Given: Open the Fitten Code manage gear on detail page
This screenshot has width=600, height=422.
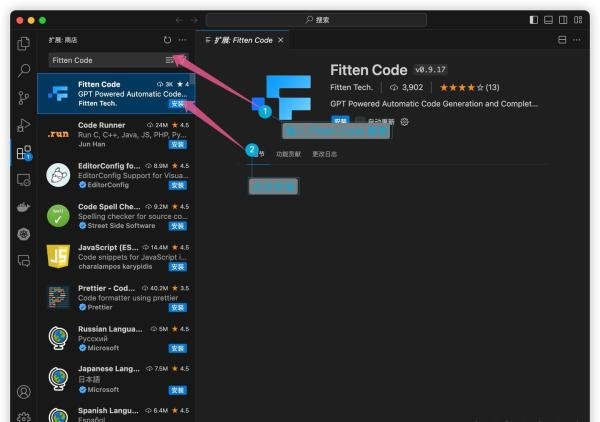Looking at the screenshot, I should [x=404, y=122].
